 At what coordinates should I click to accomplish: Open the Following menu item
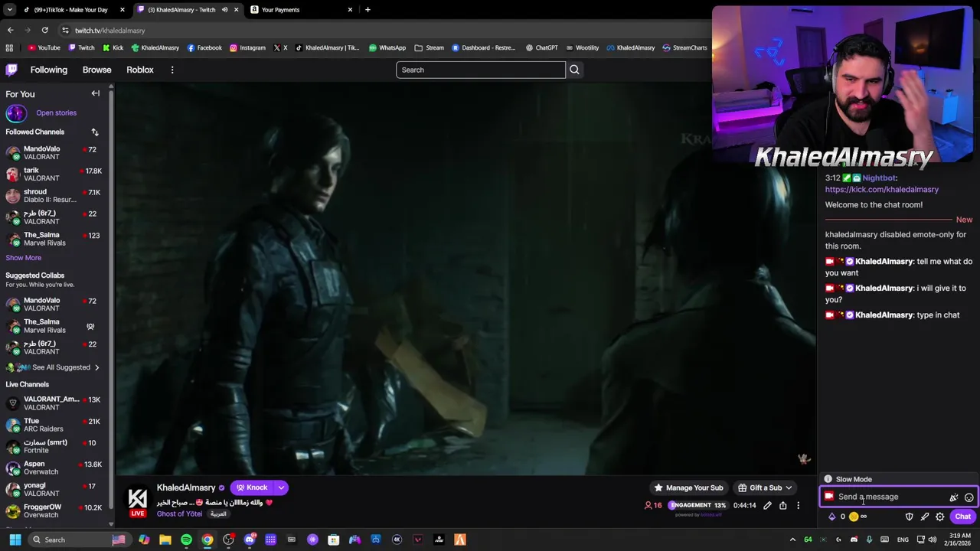[49, 70]
